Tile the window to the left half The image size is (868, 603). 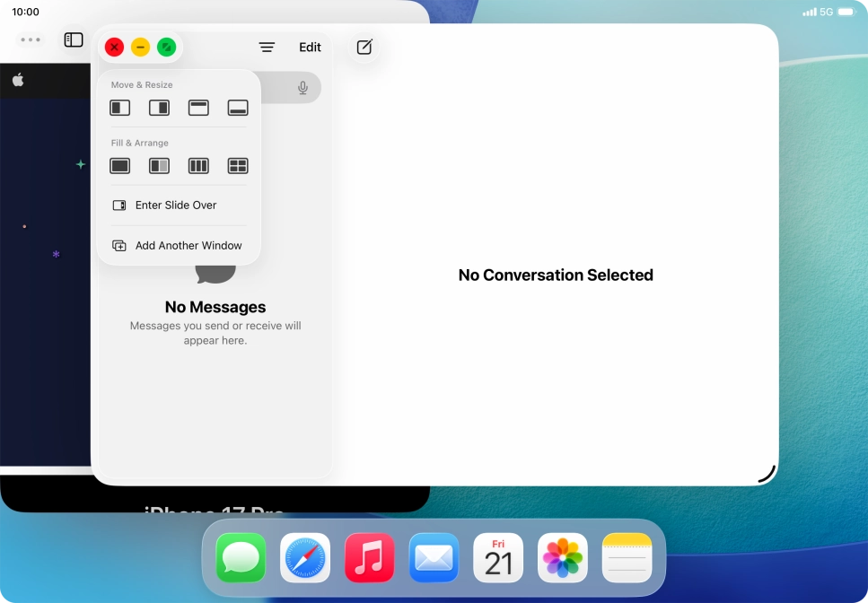pos(119,107)
